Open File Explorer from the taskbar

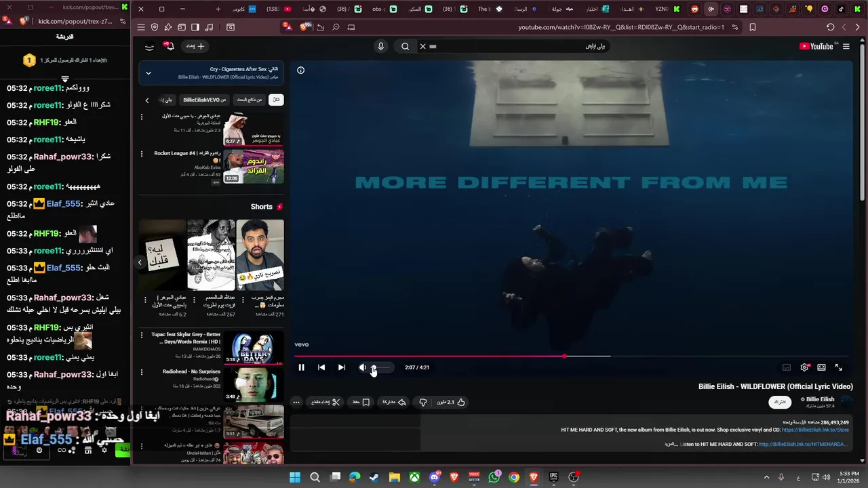(x=394, y=477)
